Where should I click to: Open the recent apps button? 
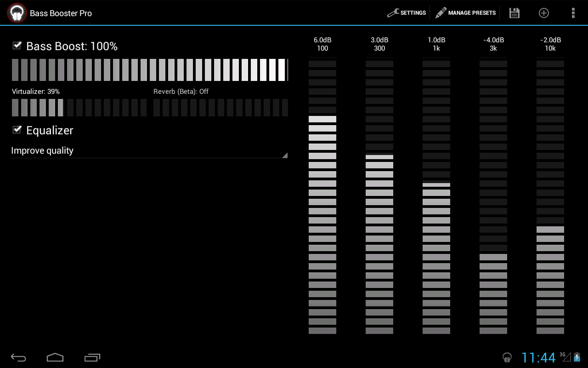click(x=92, y=357)
